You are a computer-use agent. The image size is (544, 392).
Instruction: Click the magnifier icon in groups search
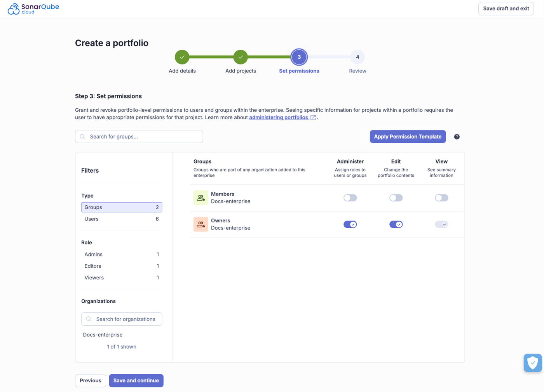tap(82, 137)
